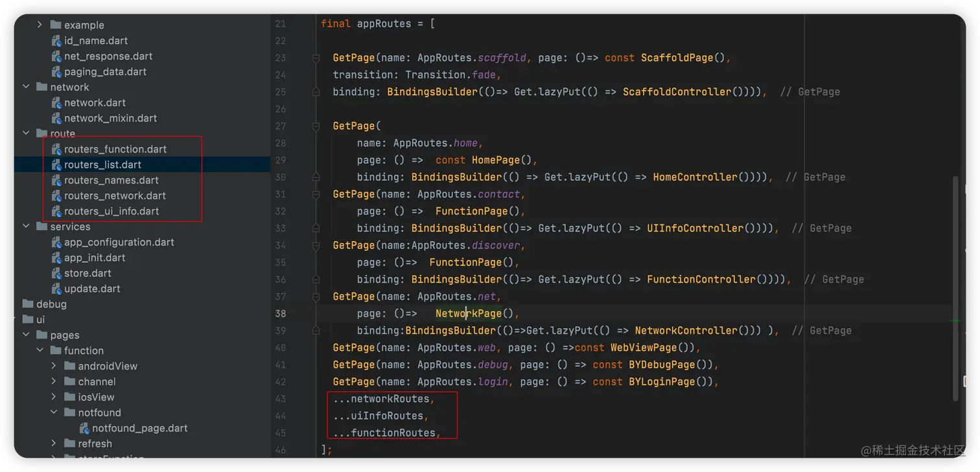The image size is (980, 472).
Task: Collapse the services folder chevron
Action: pos(26,226)
